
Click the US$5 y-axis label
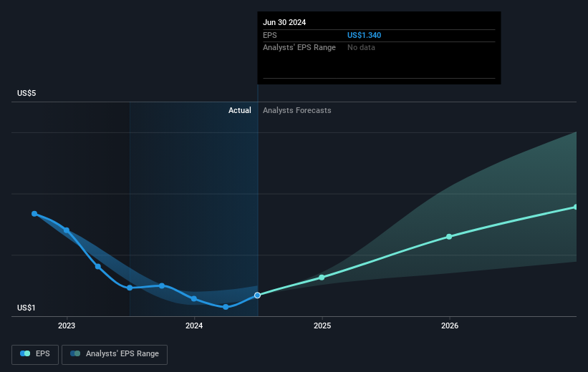click(x=26, y=93)
